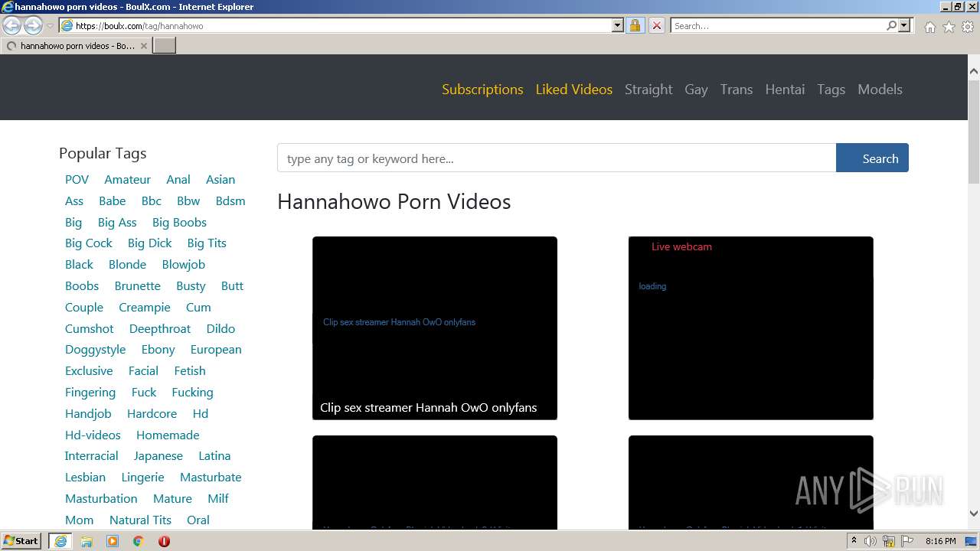980x551 pixels.
Task: Open the Couple tag link
Action: click(84, 307)
